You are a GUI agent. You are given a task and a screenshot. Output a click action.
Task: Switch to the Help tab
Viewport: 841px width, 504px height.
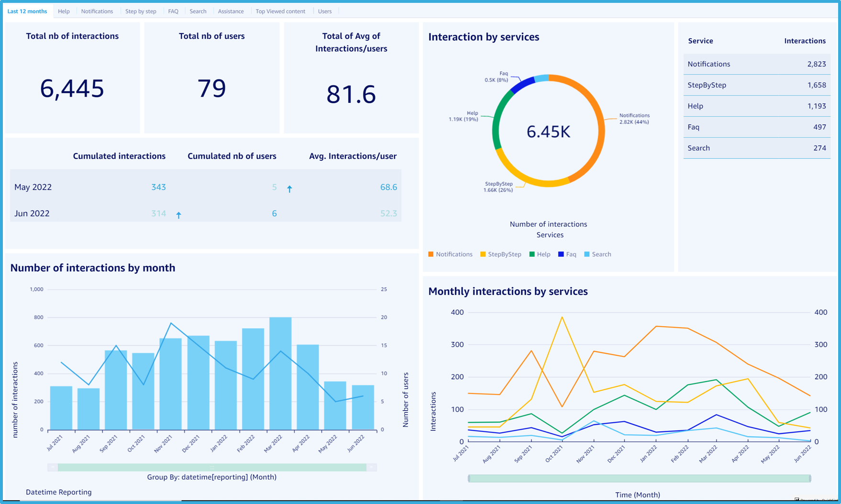64,11
